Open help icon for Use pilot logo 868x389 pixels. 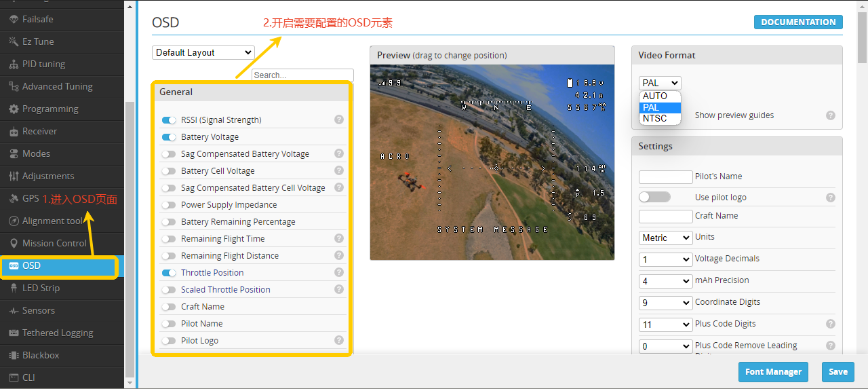click(831, 198)
